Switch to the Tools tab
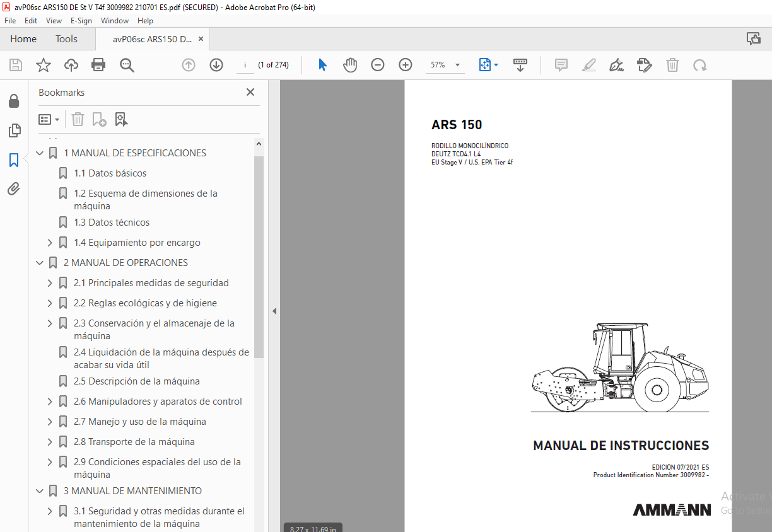Screen dimensions: 772x532 66,38
